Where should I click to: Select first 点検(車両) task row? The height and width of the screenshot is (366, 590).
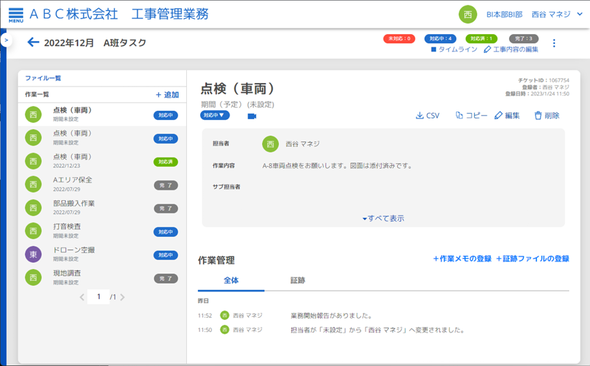pos(102,114)
